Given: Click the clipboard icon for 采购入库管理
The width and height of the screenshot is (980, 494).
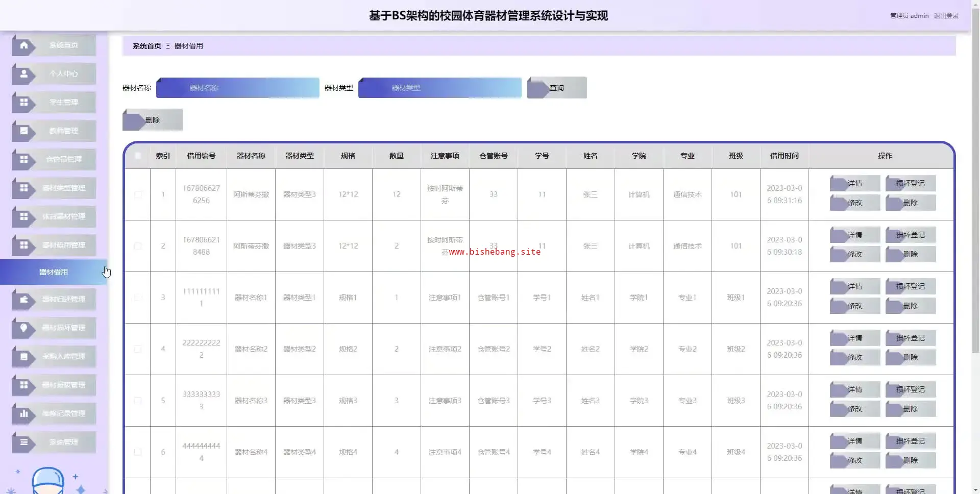Looking at the screenshot, I should pos(23,357).
